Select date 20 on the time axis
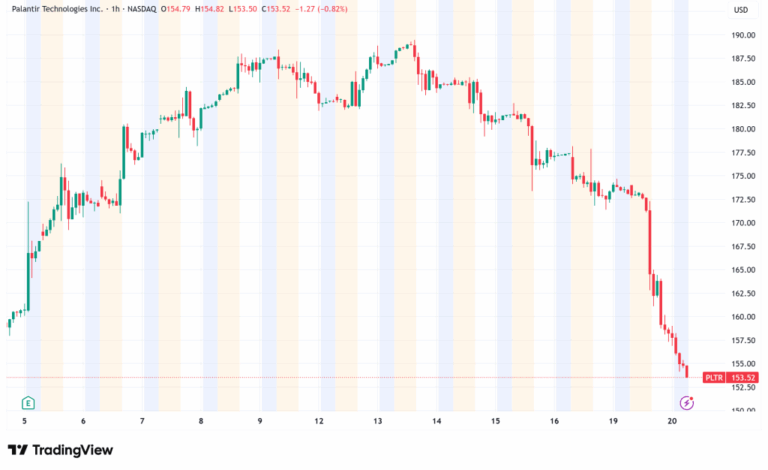The image size is (768, 470). [673, 422]
